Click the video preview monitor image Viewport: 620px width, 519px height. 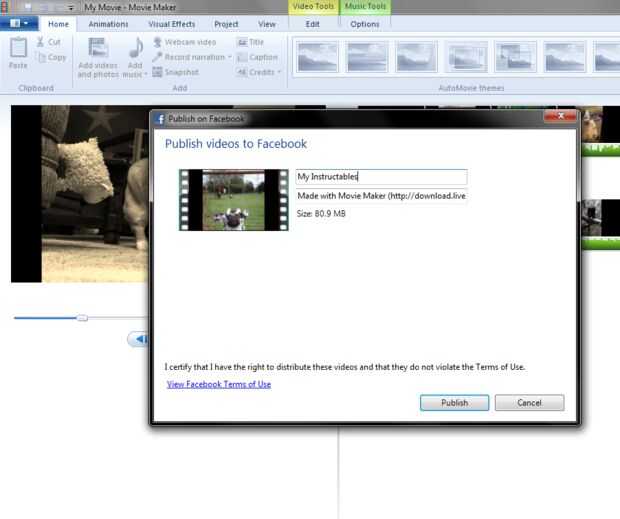click(x=80, y=194)
